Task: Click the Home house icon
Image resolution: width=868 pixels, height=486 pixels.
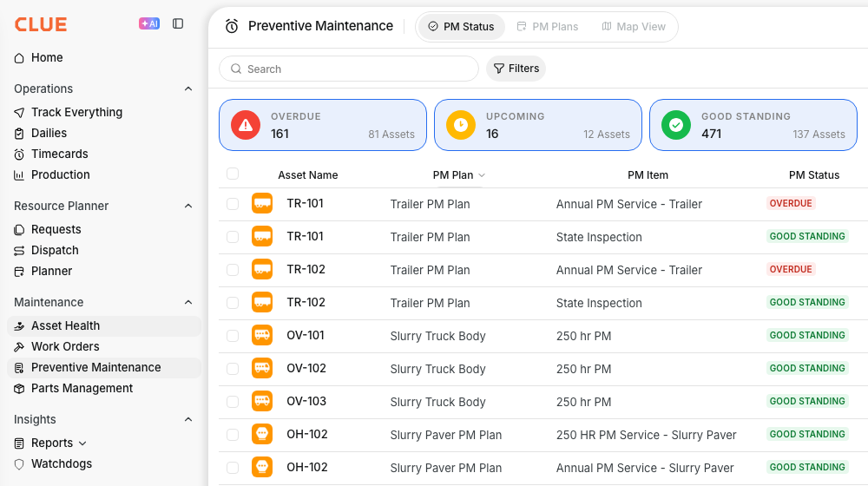Action: coord(19,58)
